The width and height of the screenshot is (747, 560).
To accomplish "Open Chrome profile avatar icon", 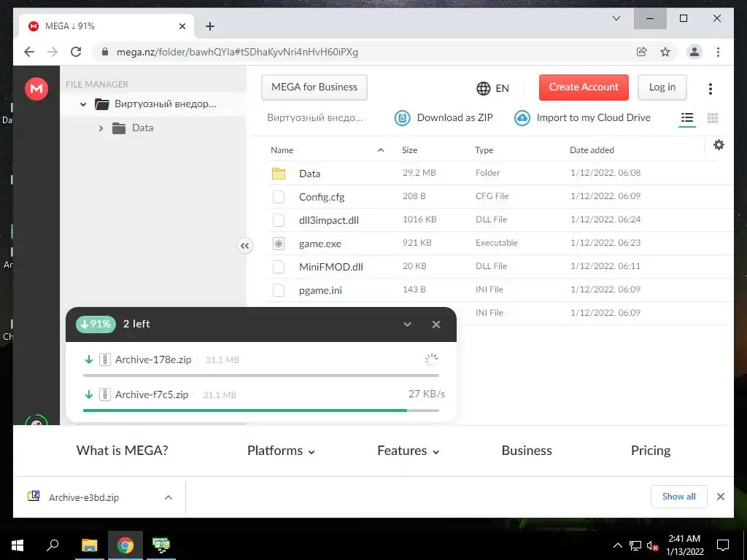I will coord(694,52).
